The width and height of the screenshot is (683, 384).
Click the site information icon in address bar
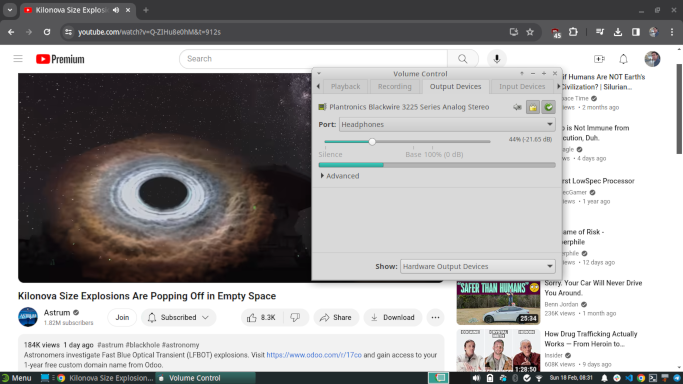click(68, 32)
